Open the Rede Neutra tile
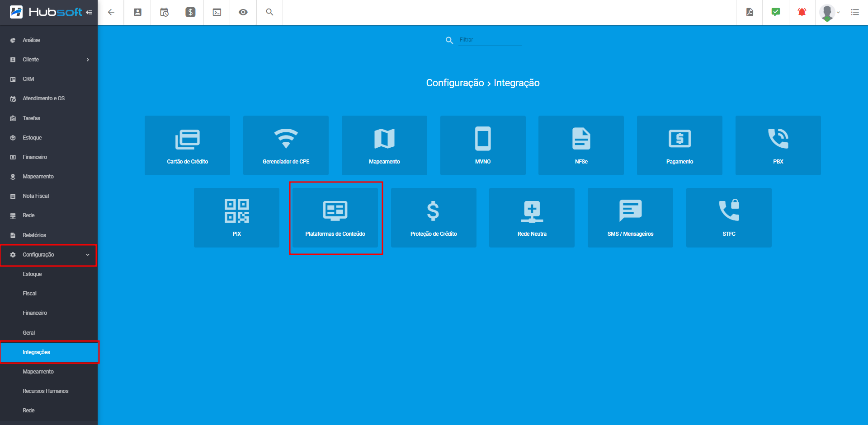The height and width of the screenshot is (425, 868). (532, 218)
